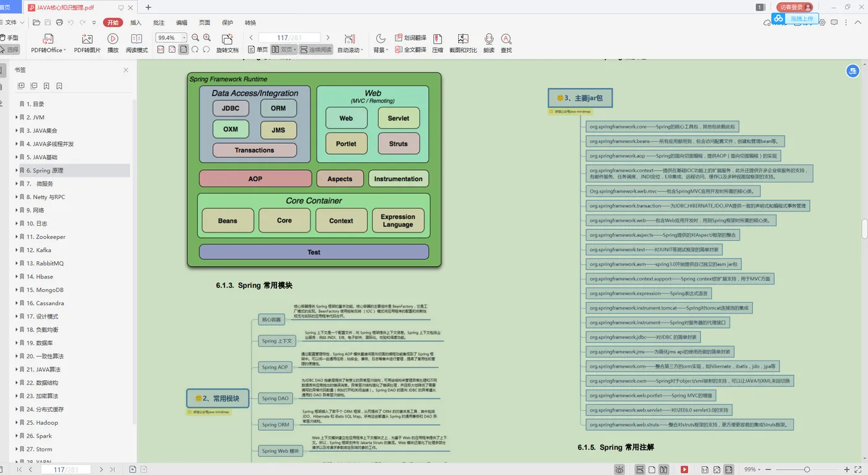
Task: Click the page number field showing 117
Action: [289, 38]
